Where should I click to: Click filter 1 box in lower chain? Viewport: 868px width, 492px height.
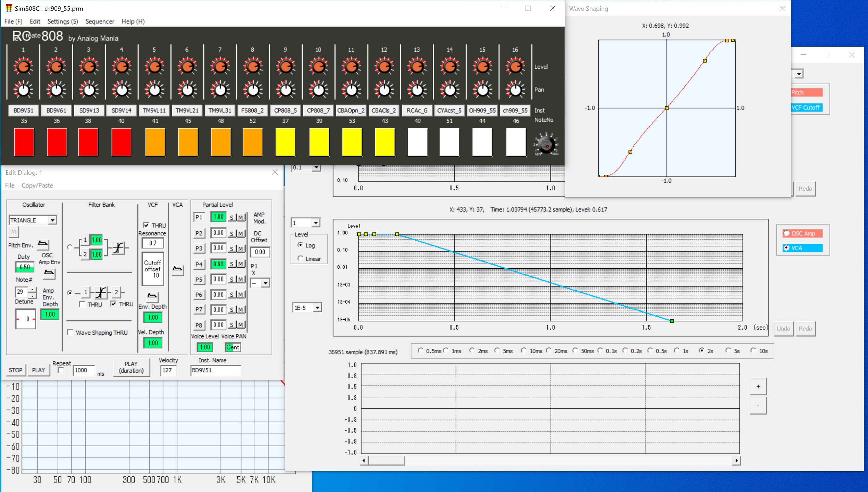click(x=86, y=292)
